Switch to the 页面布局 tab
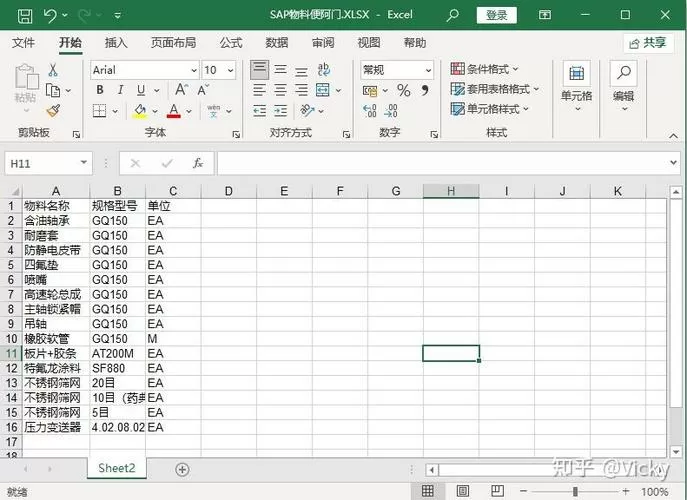Screen dimensions: 687x500 click(174, 43)
